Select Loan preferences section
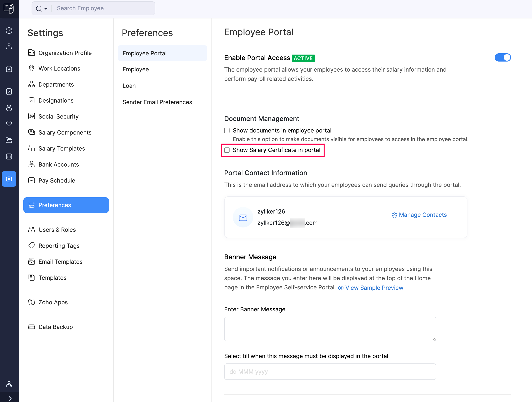The height and width of the screenshot is (402, 532). (129, 85)
